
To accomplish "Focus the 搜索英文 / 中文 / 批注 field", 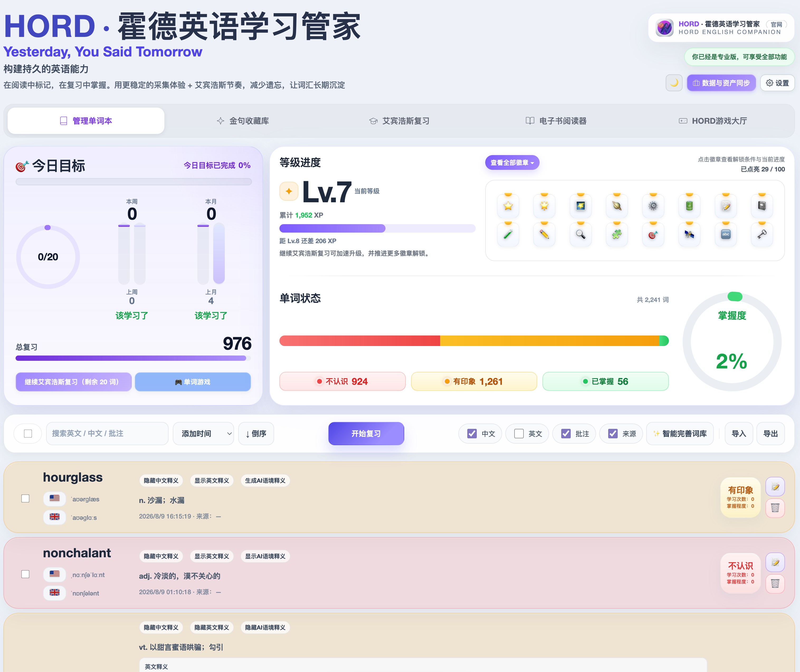I will [107, 434].
